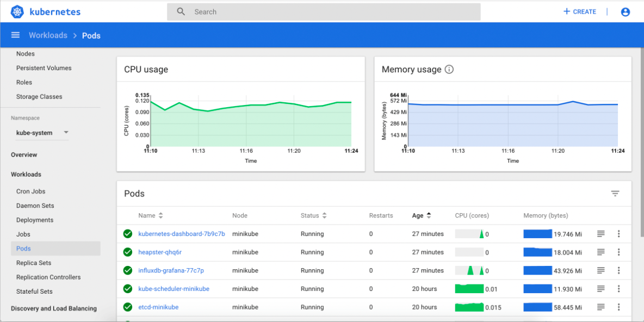Toggle the Age column sort order
644x322 pixels.
click(x=429, y=215)
